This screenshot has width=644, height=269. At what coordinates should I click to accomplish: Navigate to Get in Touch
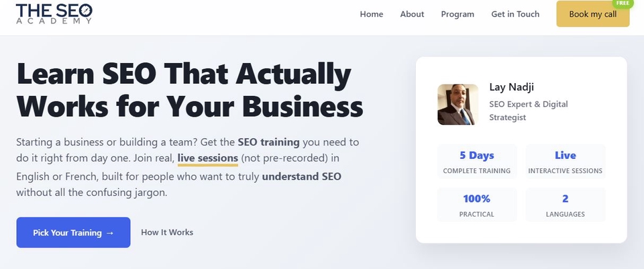515,14
